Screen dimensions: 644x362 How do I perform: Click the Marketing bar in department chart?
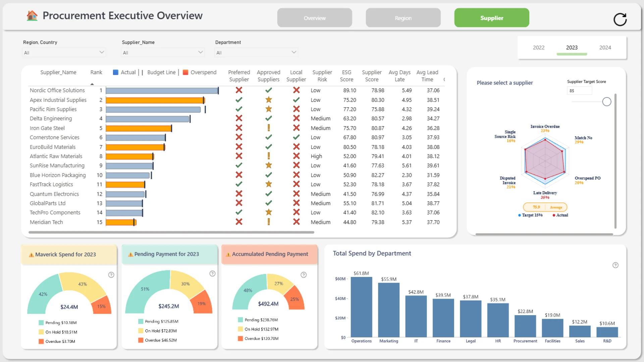click(x=389, y=310)
